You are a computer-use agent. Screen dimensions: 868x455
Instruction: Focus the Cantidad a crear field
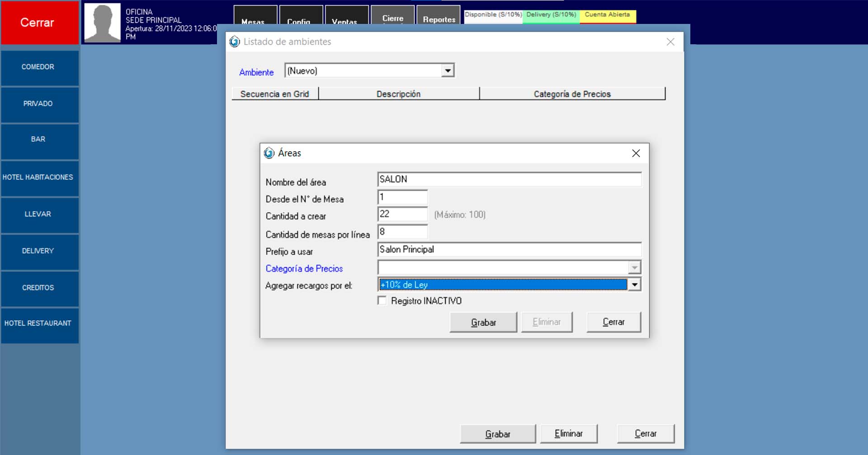click(x=402, y=214)
